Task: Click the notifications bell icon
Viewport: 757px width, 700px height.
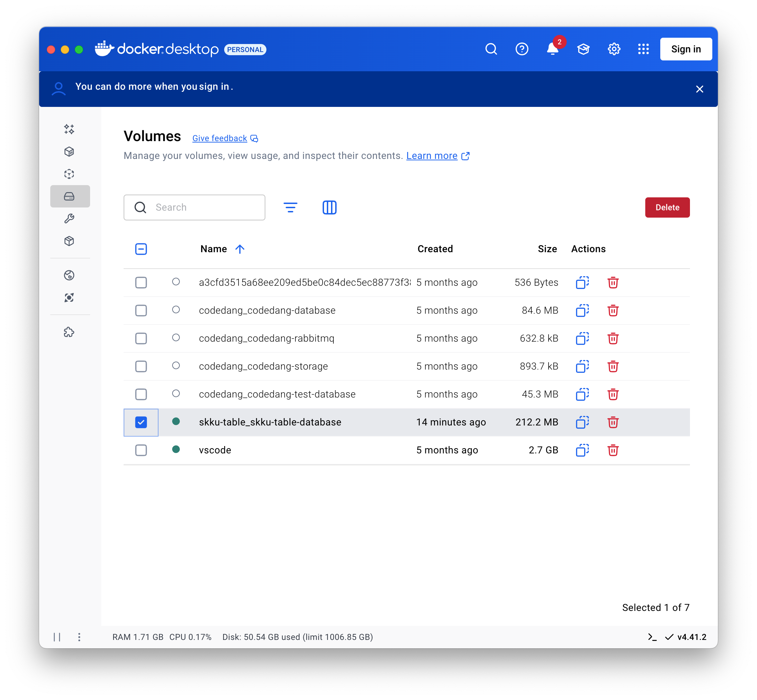Action: 552,49
